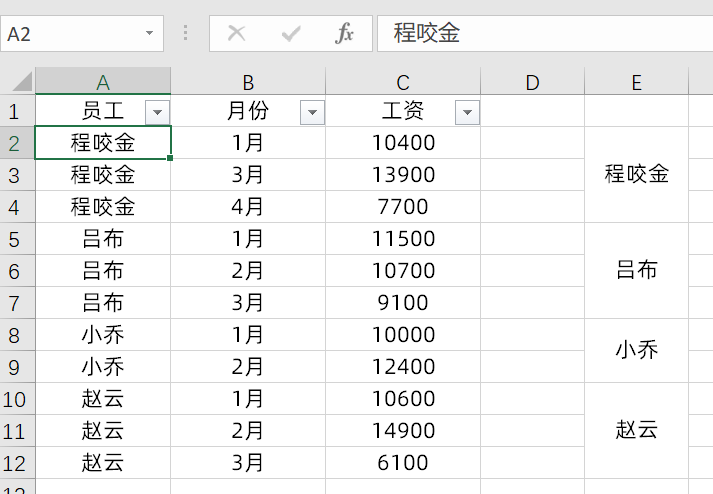This screenshot has width=713, height=494.
Task: Click cell A3 containing 程咬金
Action: click(x=103, y=175)
